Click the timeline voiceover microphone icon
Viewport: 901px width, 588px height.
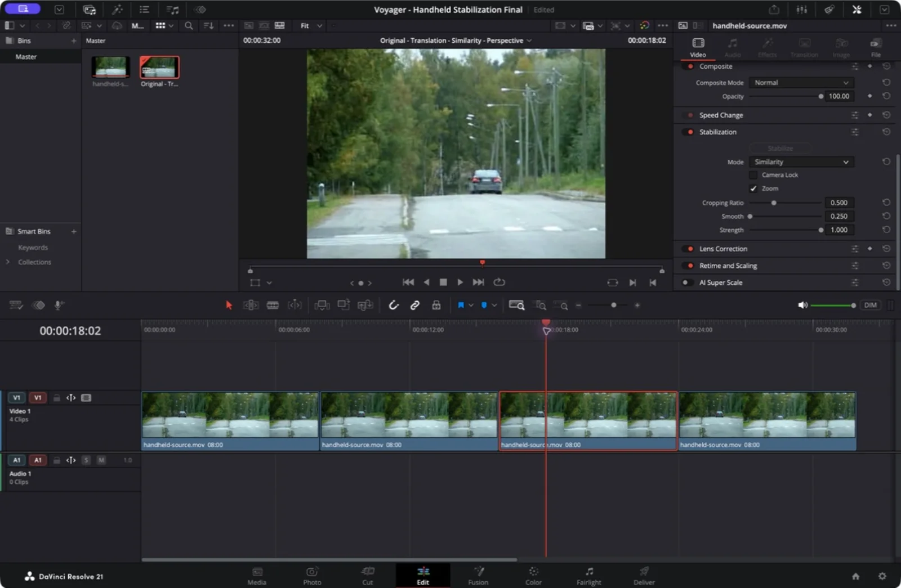point(58,305)
